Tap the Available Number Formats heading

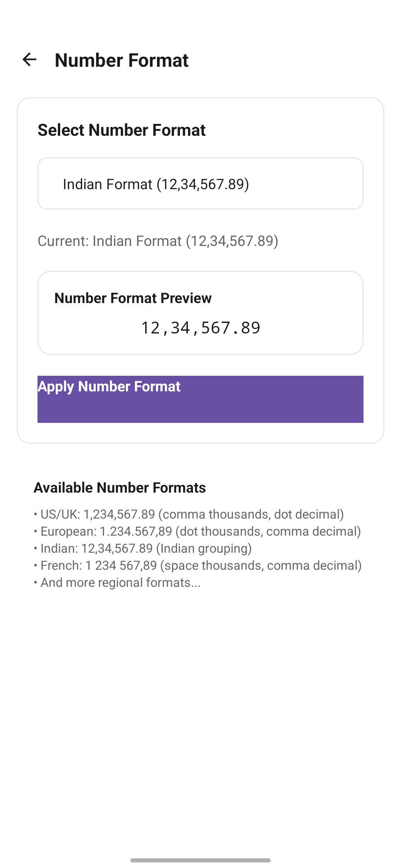[x=120, y=488]
